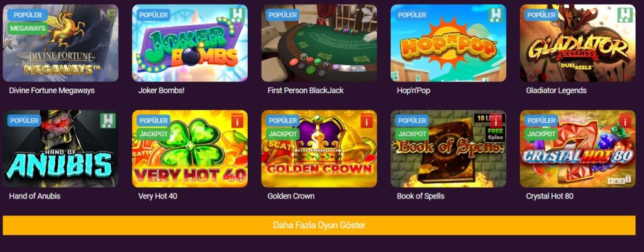Click the Megaways badge on Divine Fortune
The image size is (644, 252).
tap(27, 28)
